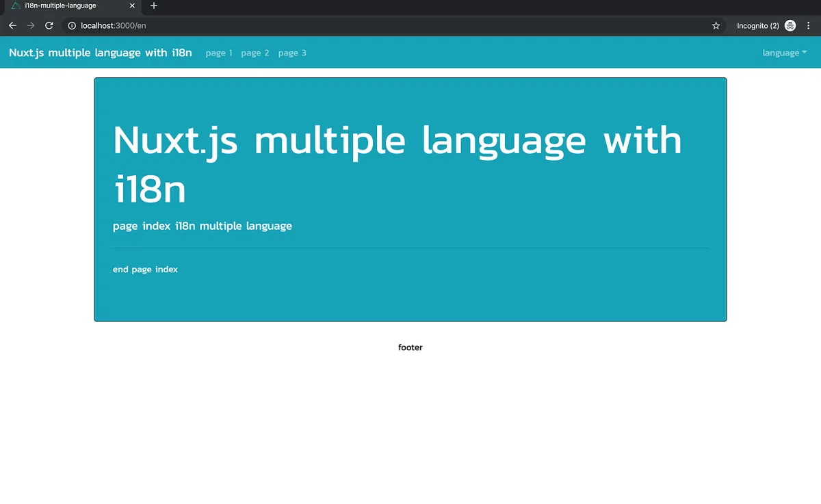Open a new tab with the plus icon

pyautogui.click(x=154, y=5)
